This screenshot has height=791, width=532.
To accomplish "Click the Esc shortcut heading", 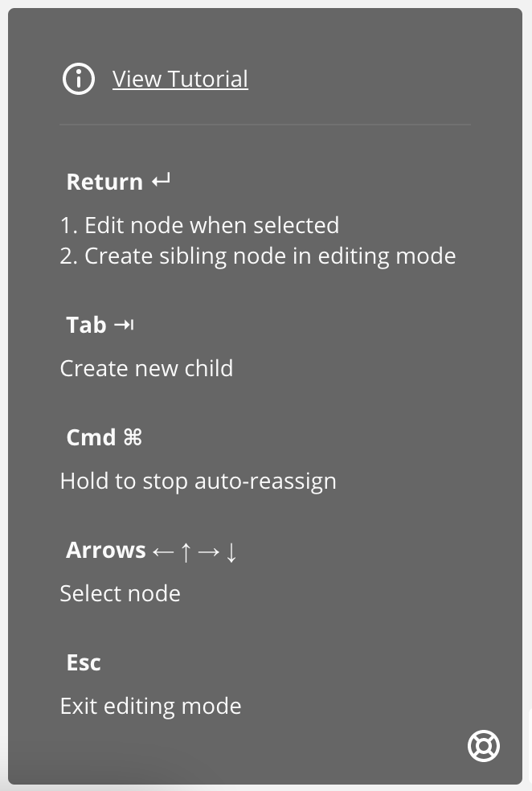I will pos(84,663).
